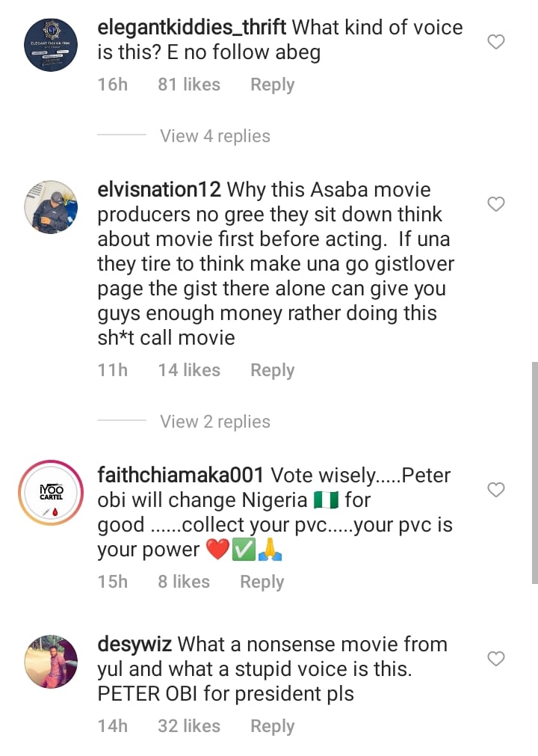Screen dimensions: 538x756
Task: Open the faithchiamaka001 username link
Action: [x=180, y=476]
